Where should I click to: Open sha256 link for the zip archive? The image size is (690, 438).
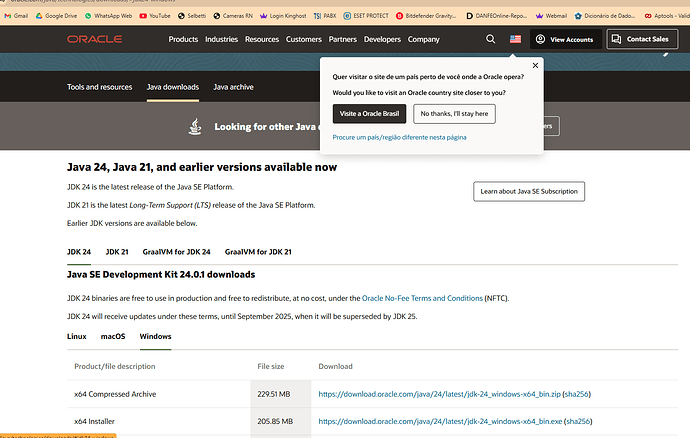(576, 394)
